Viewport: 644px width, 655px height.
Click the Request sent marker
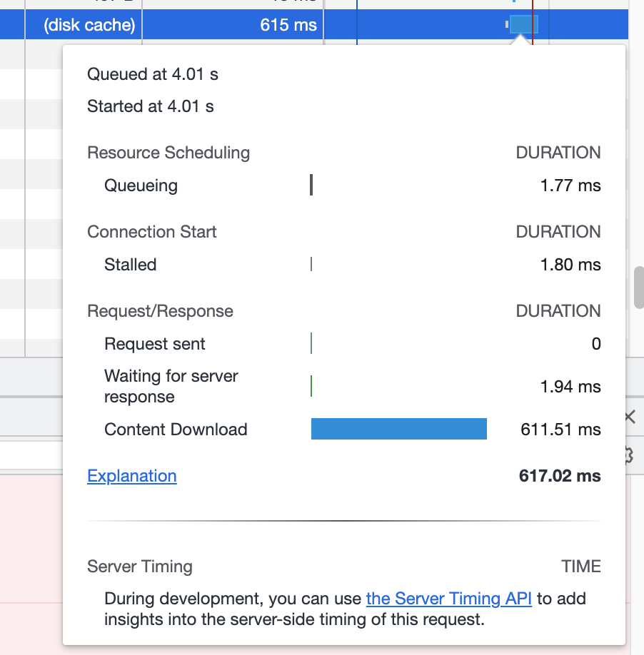(311, 343)
